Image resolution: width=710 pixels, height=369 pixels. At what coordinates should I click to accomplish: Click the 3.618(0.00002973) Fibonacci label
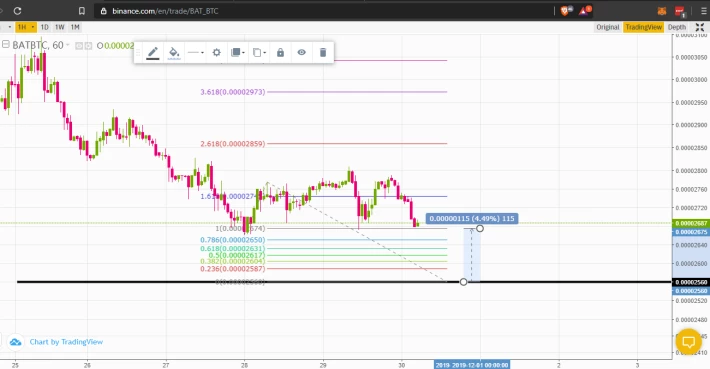(232, 92)
